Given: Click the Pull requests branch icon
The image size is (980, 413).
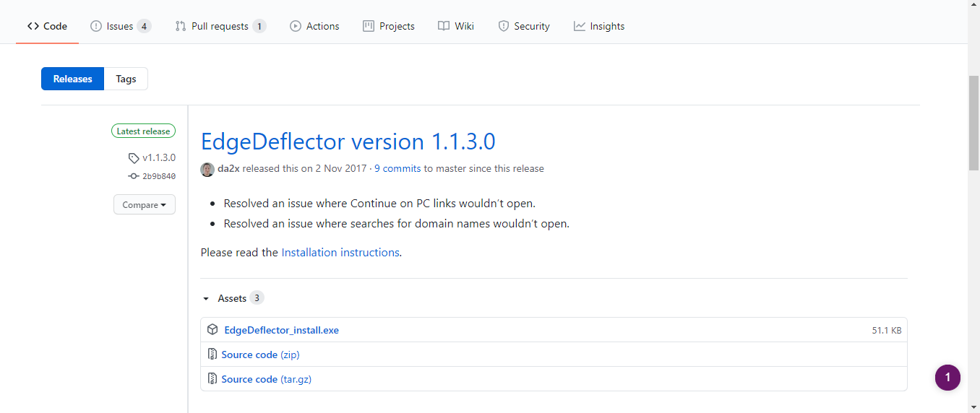Looking at the screenshot, I should (x=181, y=26).
